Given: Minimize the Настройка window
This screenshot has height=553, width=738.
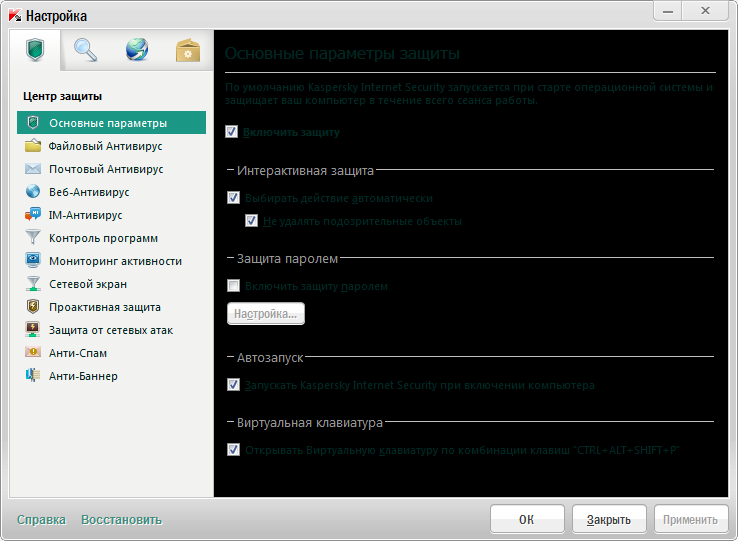Looking at the screenshot, I should click(667, 11).
